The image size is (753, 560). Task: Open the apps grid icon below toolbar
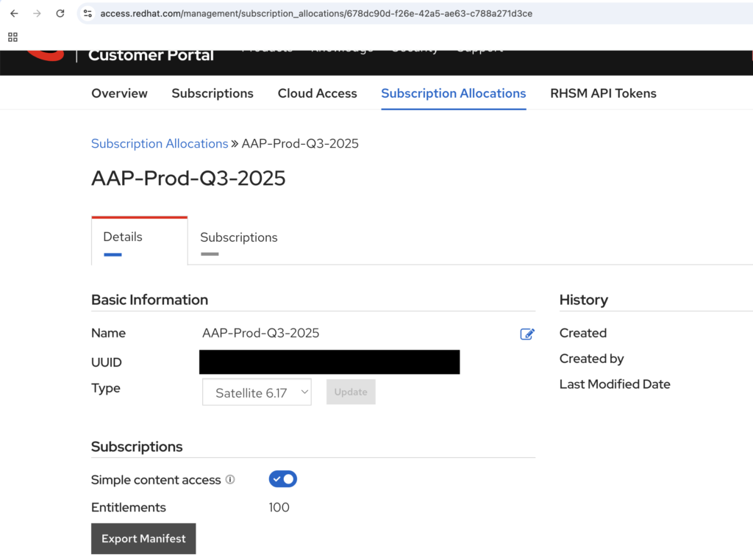[13, 37]
